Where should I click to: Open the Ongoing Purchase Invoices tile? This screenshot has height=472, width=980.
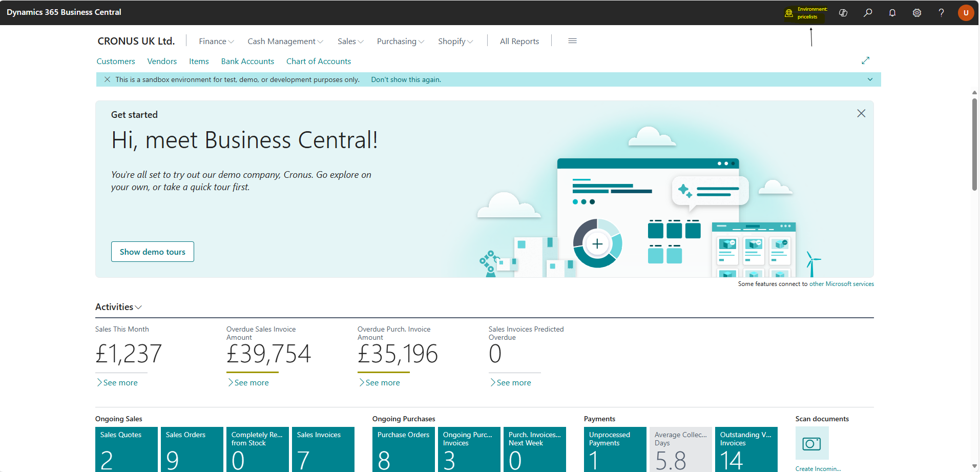click(x=469, y=449)
